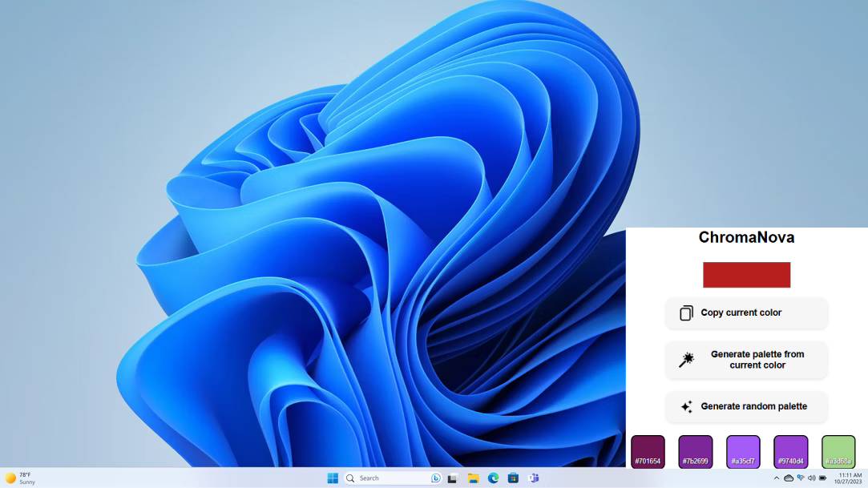Open the Wi-Fi network tray icon

pos(801,478)
